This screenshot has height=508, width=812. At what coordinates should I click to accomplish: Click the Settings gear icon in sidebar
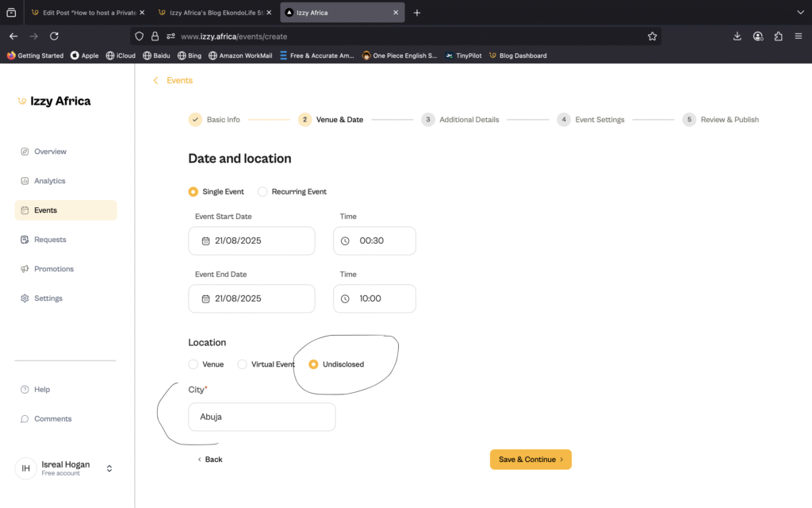tap(25, 298)
